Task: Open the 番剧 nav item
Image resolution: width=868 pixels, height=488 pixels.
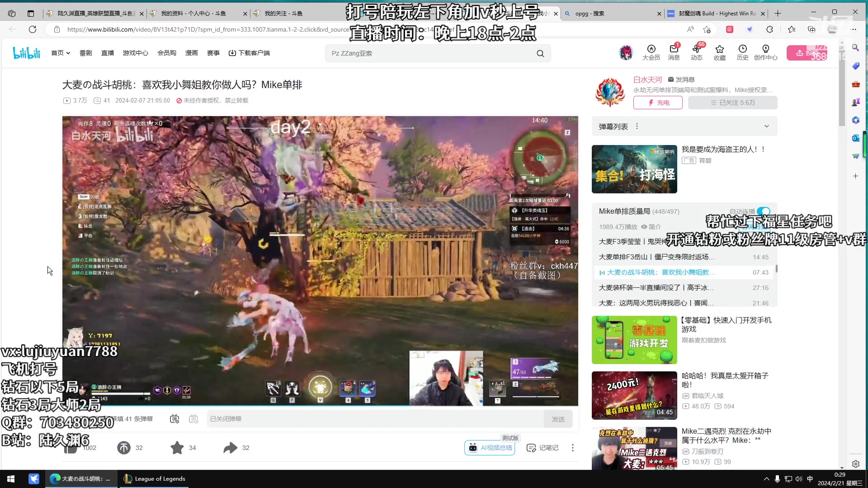Action: pos(86,53)
